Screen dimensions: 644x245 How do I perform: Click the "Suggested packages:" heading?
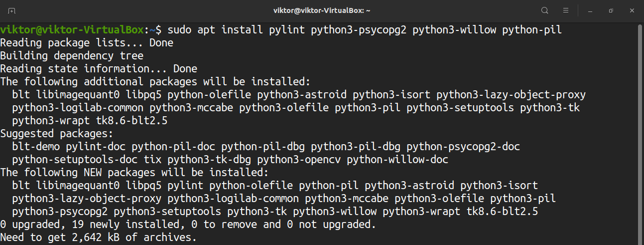click(57, 134)
